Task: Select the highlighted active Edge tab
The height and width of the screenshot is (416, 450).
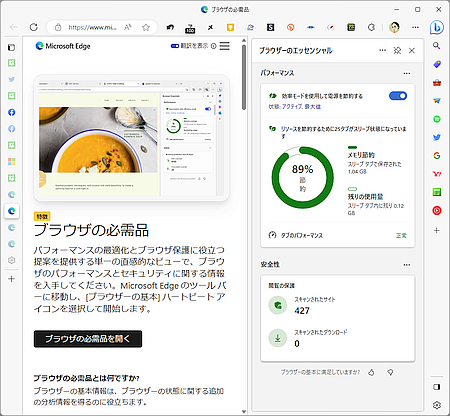Action: click(12, 211)
